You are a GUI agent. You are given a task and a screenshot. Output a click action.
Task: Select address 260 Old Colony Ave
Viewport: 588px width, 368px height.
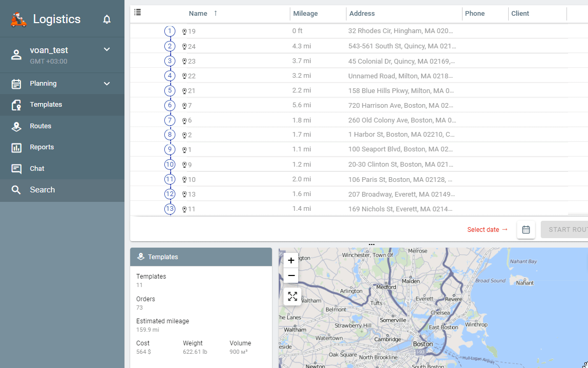[402, 120]
